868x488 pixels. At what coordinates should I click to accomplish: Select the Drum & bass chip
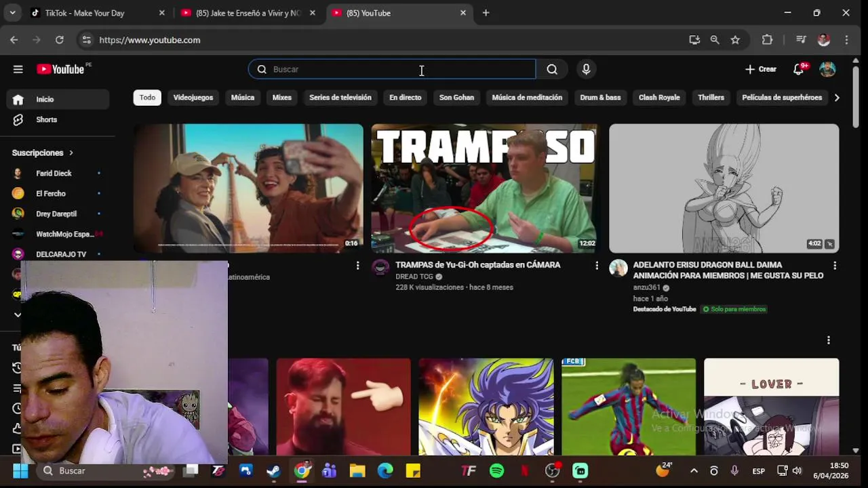tap(600, 98)
